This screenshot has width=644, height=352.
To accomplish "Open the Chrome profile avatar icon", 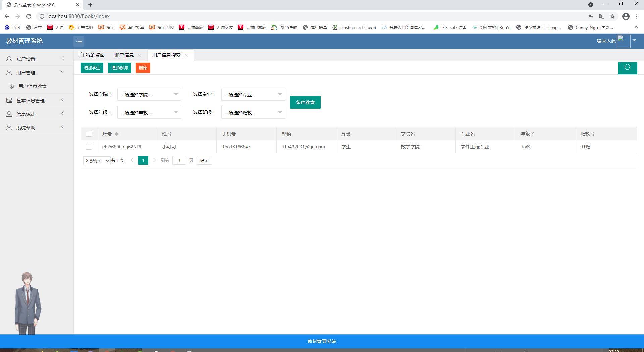I will (x=626, y=16).
